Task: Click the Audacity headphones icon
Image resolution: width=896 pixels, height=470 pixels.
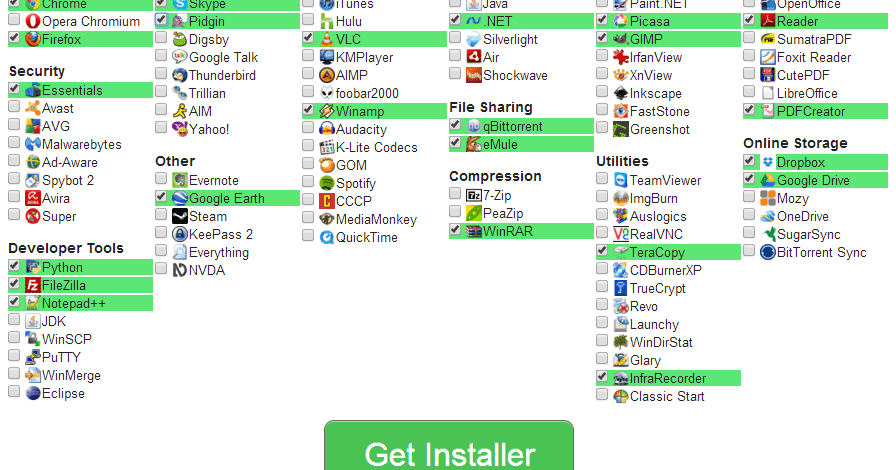Action: pyautogui.click(x=327, y=129)
